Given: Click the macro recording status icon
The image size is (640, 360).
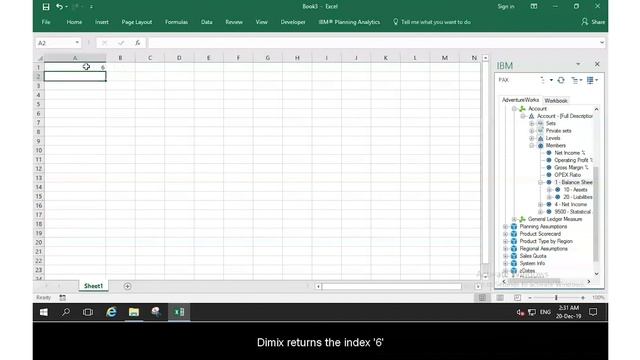Looking at the screenshot, I should 62,298.
